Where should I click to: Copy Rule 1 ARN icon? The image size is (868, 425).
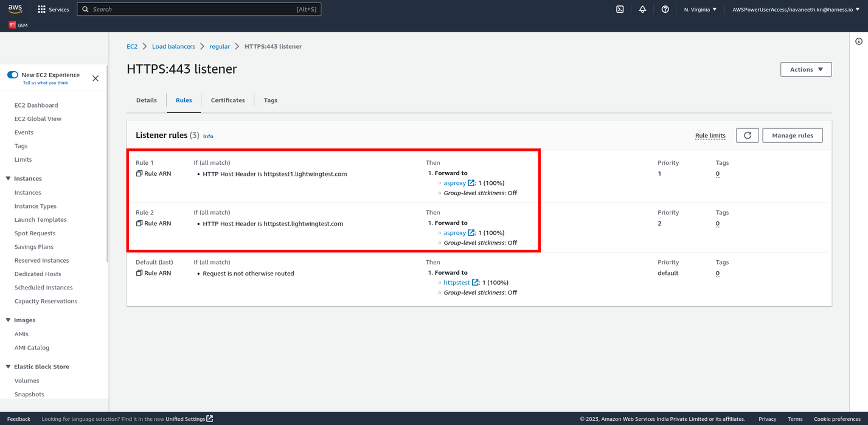pyautogui.click(x=139, y=174)
